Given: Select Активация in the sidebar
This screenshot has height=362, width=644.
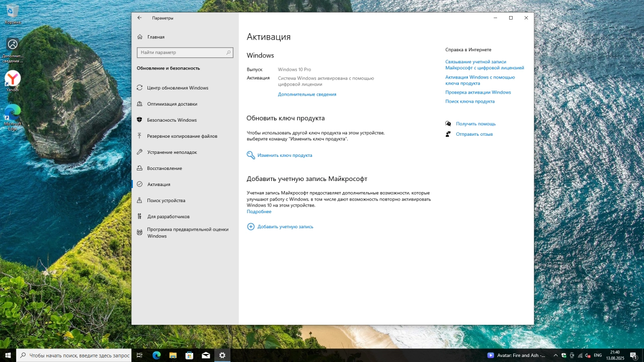Looking at the screenshot, I should [x=185, y=184].
